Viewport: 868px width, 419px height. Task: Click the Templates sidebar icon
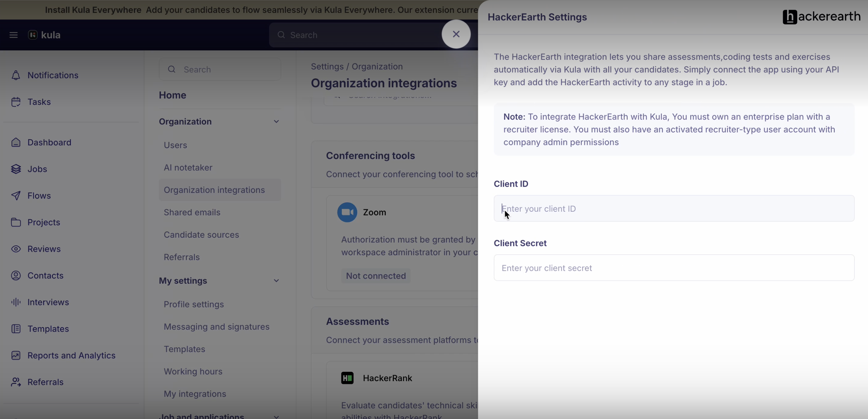16,329
